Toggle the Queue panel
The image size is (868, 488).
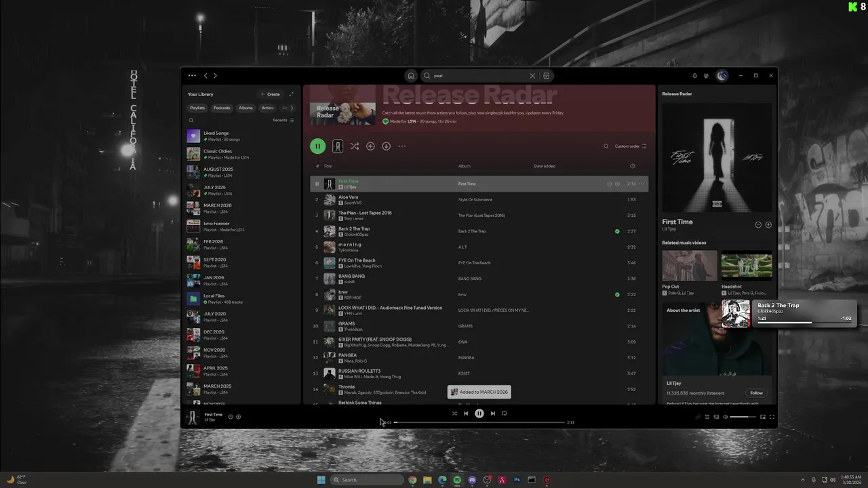[x=707, y=417]
